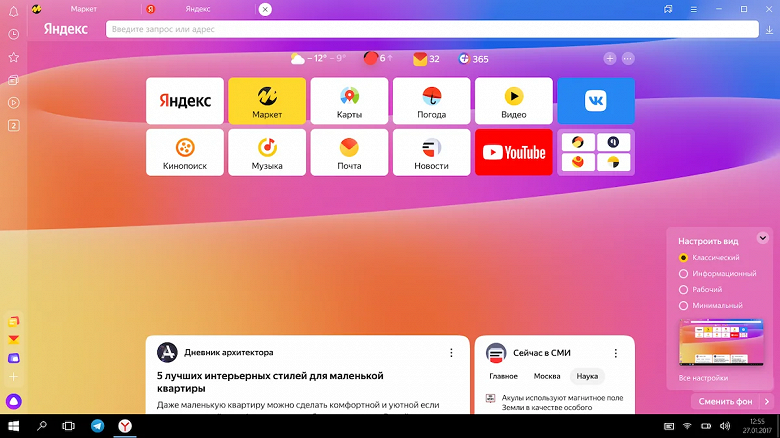Viewport: 780px width, 438px height.
Task: Open mail widget with 32 messages
Action: point(426,59)
